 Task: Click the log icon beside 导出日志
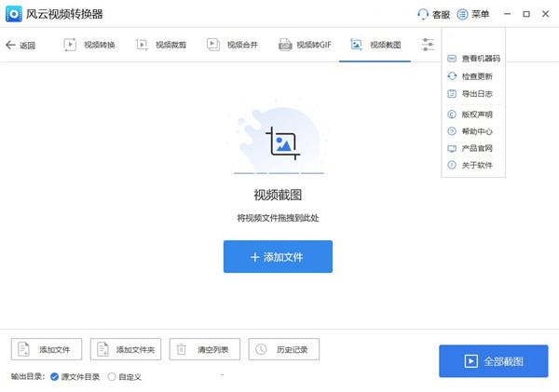tap(452, 94)
